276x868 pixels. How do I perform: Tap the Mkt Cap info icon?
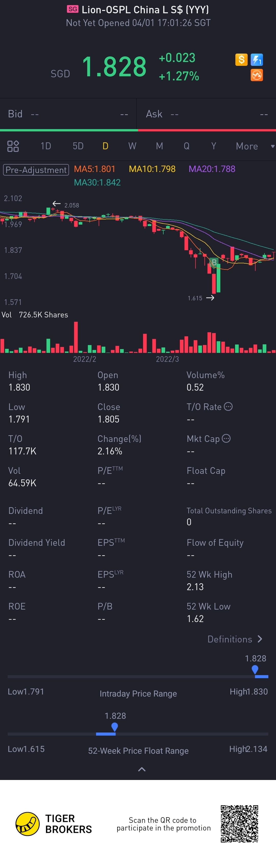226,438
